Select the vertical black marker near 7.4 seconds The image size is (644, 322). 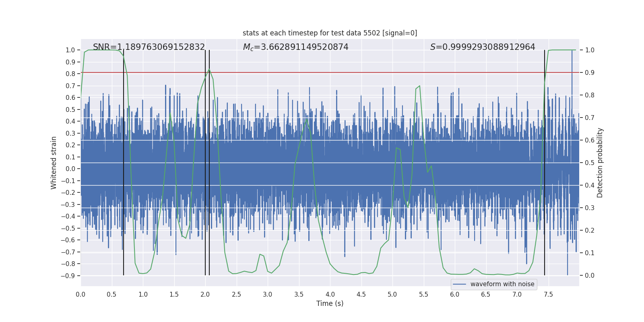point(545,161)
